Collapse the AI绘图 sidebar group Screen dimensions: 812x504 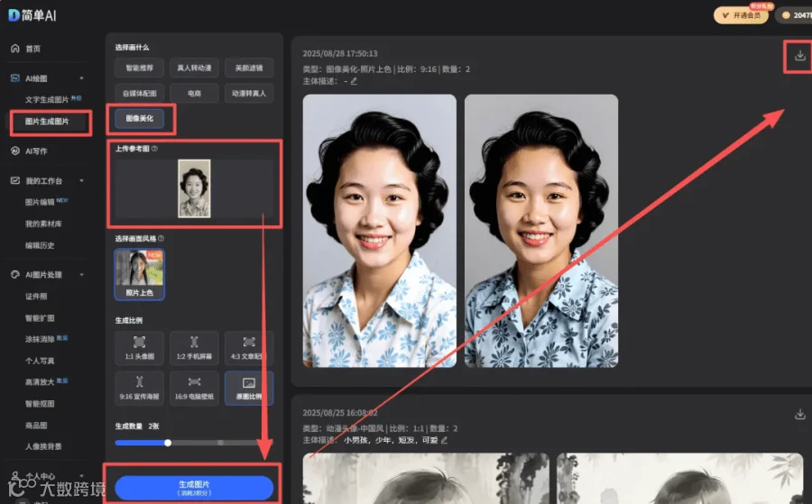pyautogui.click(x=81, y=78)
